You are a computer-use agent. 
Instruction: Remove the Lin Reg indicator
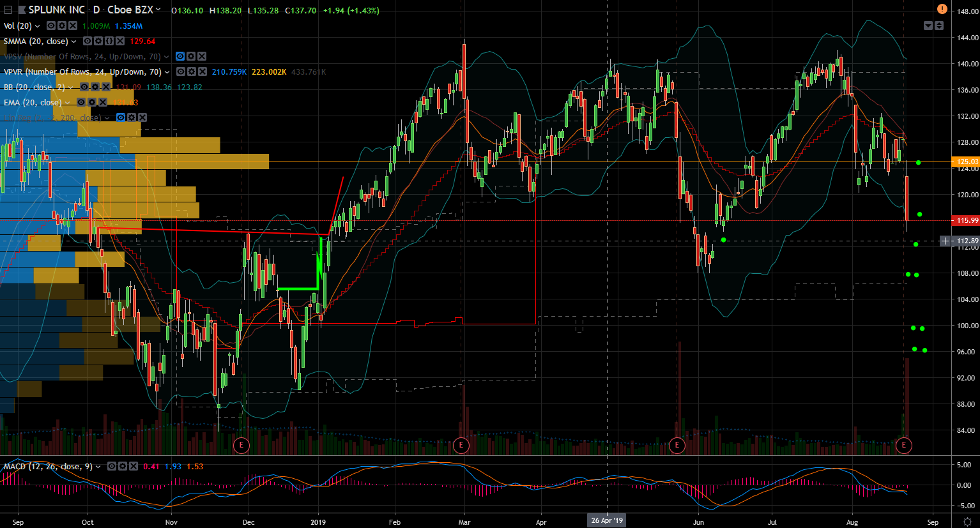tap(142, 117)
